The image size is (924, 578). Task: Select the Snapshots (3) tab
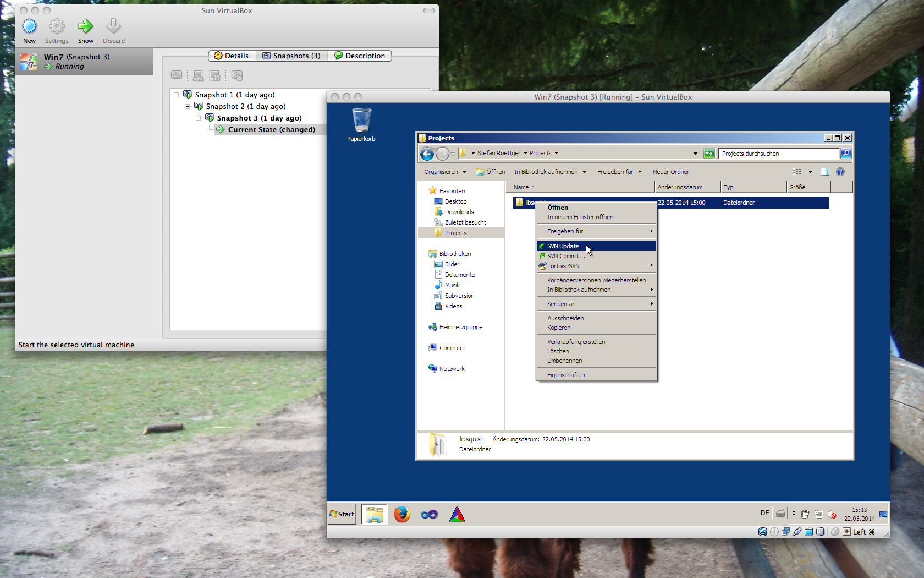[291, 56]
